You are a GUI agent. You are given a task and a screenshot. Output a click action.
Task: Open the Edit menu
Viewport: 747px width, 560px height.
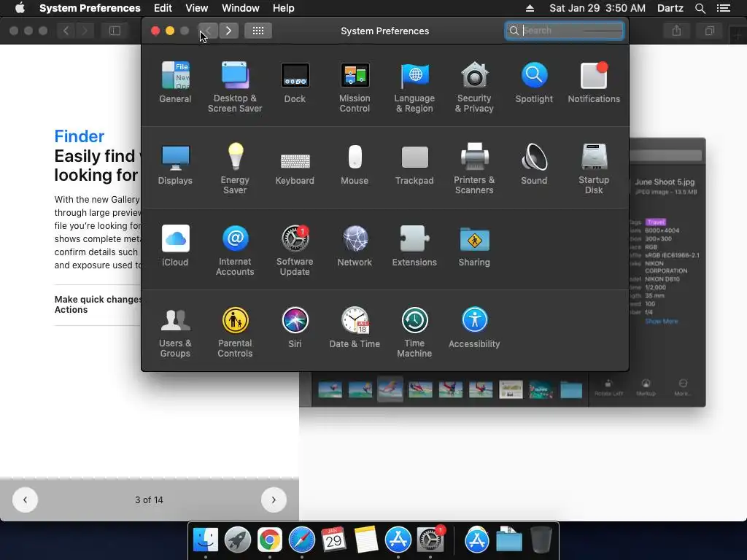tap(163, 8)
